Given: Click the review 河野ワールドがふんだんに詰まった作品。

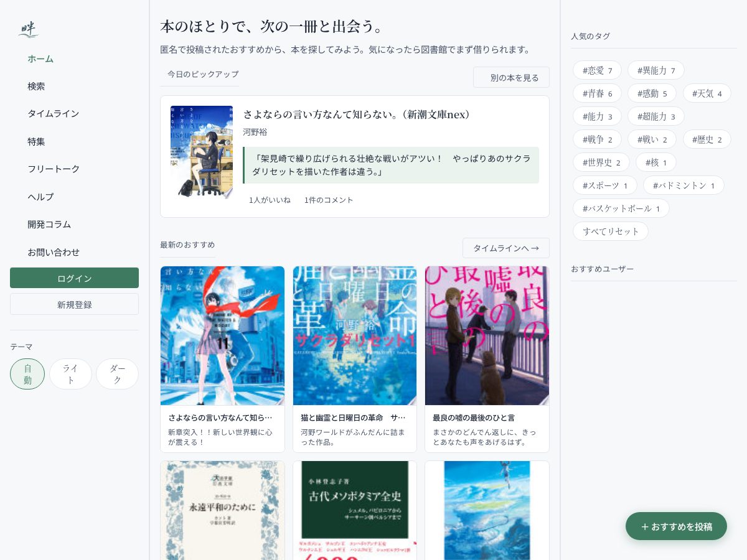Looking at the screenshot, I should (353, 437).
